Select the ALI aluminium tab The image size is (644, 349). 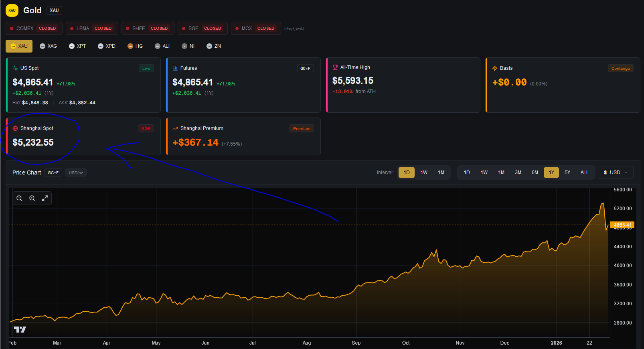(x=162, y=46)
